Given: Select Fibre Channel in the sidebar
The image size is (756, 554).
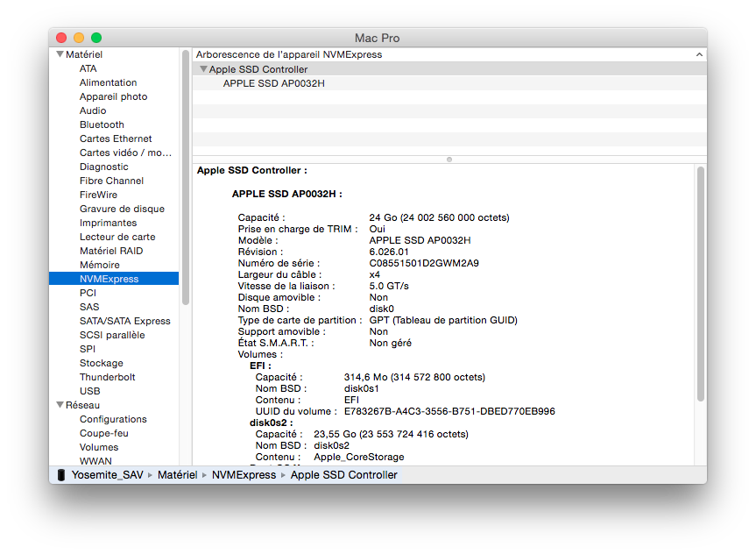Looking at the screenshot, I should 111,181.
